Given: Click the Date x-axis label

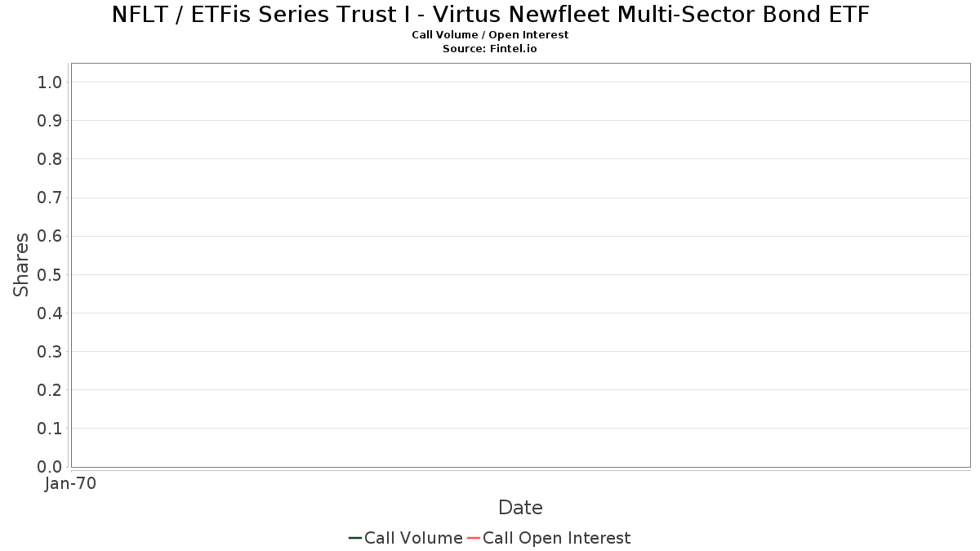Looking at the screenshot, I should (520, 508).
